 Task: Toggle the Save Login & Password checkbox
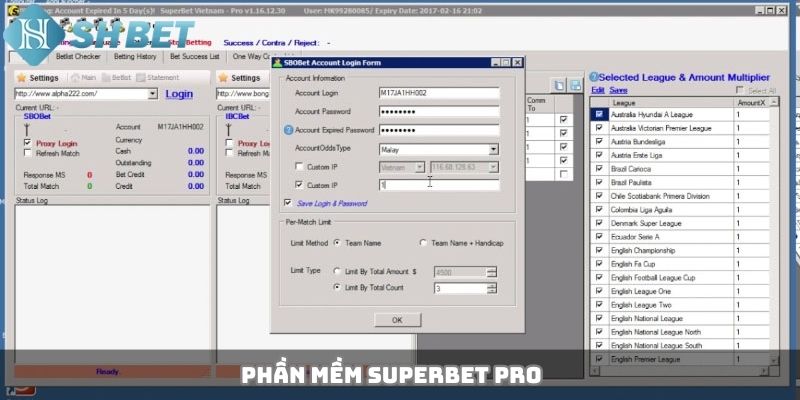point(288,203)
